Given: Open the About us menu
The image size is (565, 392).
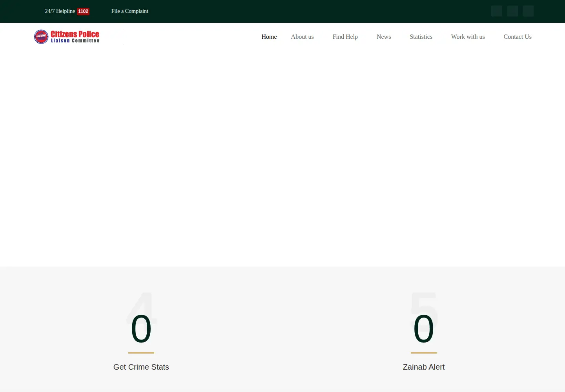Looking at the screenshot, I should (x=302, y=37).
